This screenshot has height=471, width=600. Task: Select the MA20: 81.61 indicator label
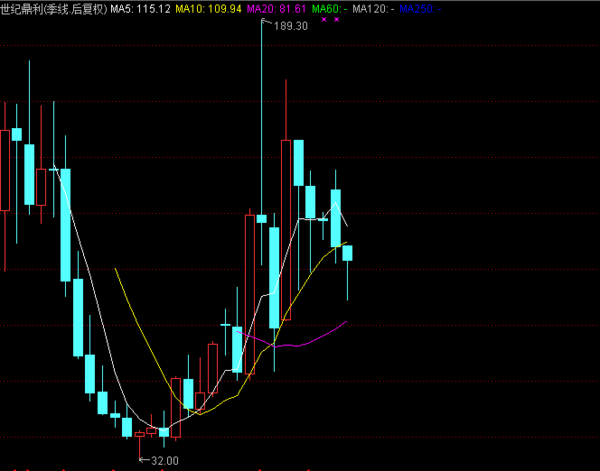pyautogui.click(x=276, y=9)
